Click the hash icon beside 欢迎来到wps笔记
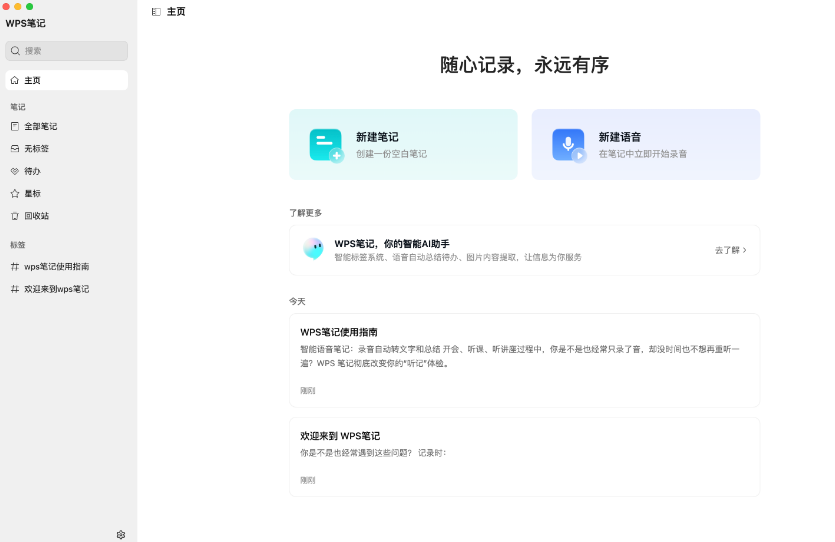The width and height of the screenshot is (835, 542). pyautogui.click(x=15, y=289)
